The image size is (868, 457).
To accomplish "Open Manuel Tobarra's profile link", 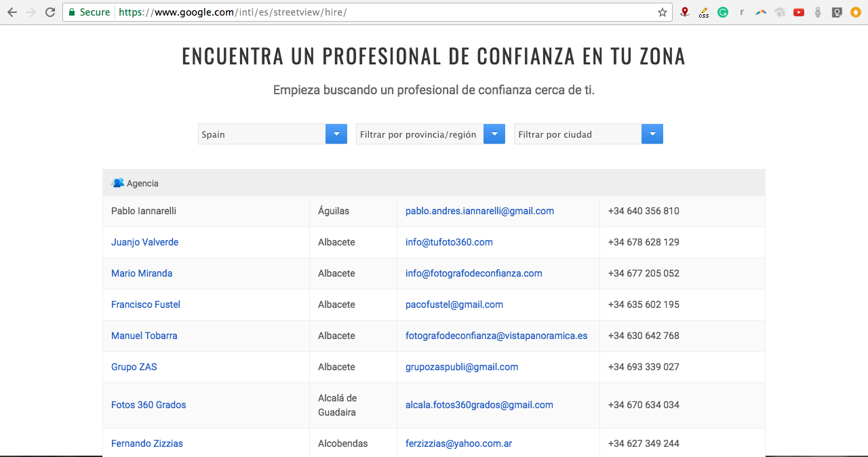I will point(144,336).
